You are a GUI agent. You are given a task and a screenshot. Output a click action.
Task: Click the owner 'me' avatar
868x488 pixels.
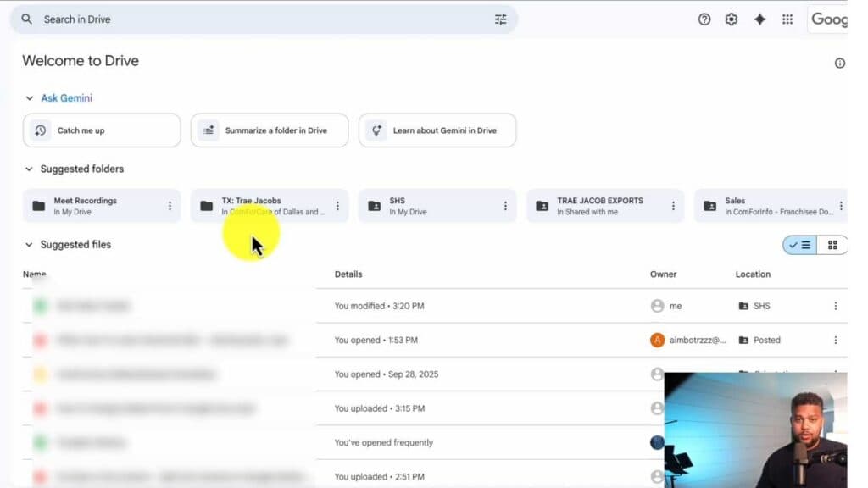pos(657,306)
